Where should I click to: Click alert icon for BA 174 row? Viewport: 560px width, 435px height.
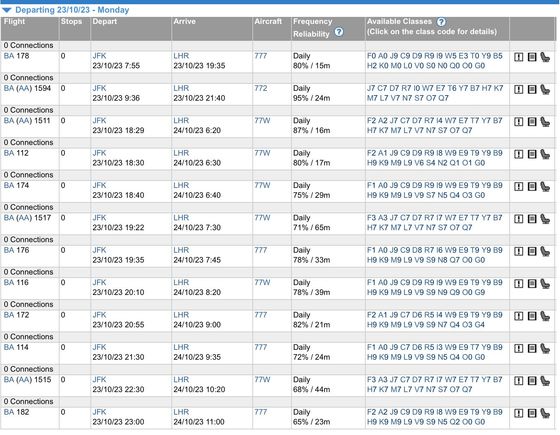(519, 187)
